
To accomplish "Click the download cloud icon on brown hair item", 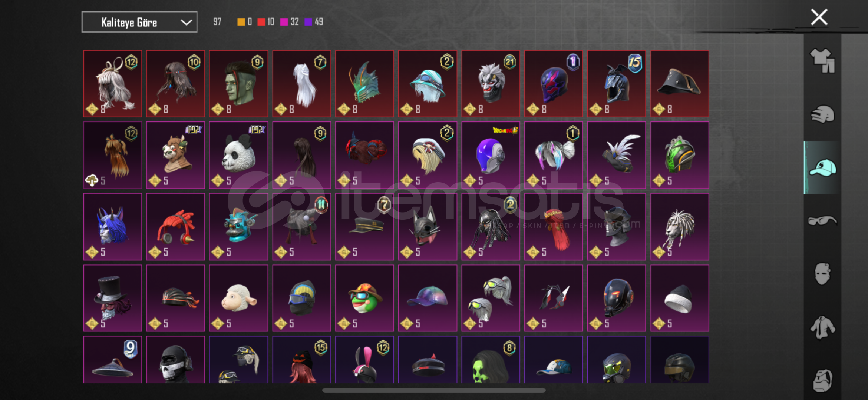I will (x=92, y=180).
